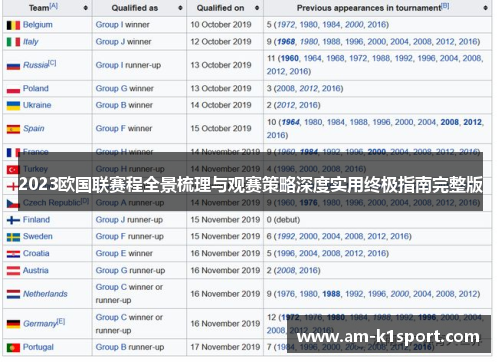Screen dimensions: 500x362
Task: Open the Germany team link
Action: (x=40, y=324)
